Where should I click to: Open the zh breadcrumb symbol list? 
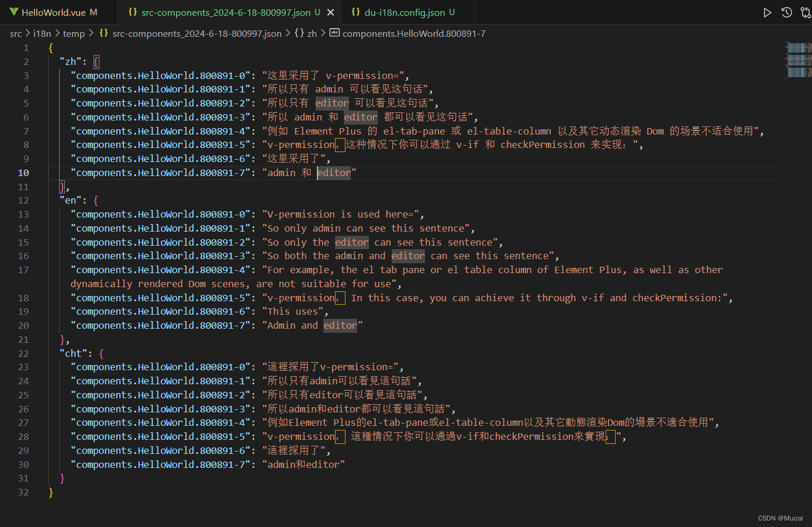(312, 34)
